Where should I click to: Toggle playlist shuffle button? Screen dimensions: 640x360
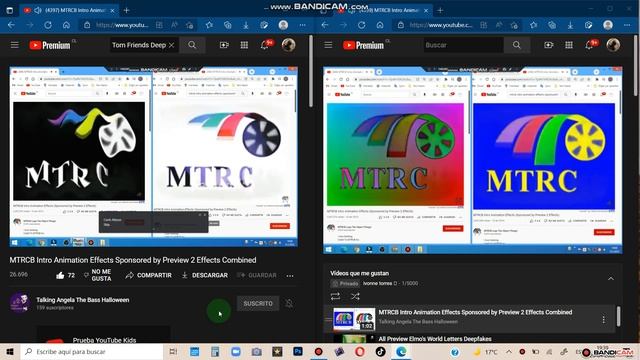tap(355, 296)
